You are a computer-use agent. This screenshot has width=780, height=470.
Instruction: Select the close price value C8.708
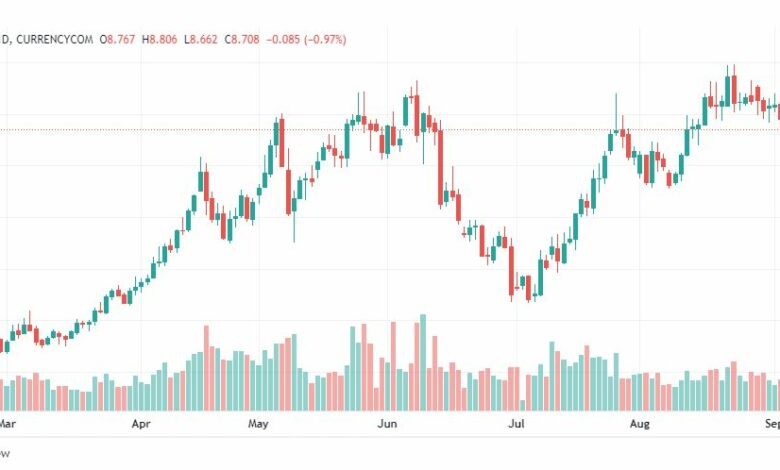242,39
